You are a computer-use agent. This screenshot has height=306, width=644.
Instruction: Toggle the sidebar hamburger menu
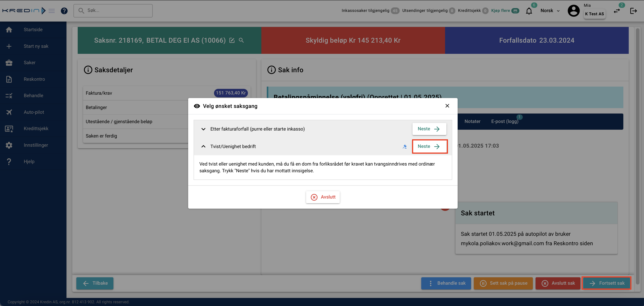click(x=52, y=11)
